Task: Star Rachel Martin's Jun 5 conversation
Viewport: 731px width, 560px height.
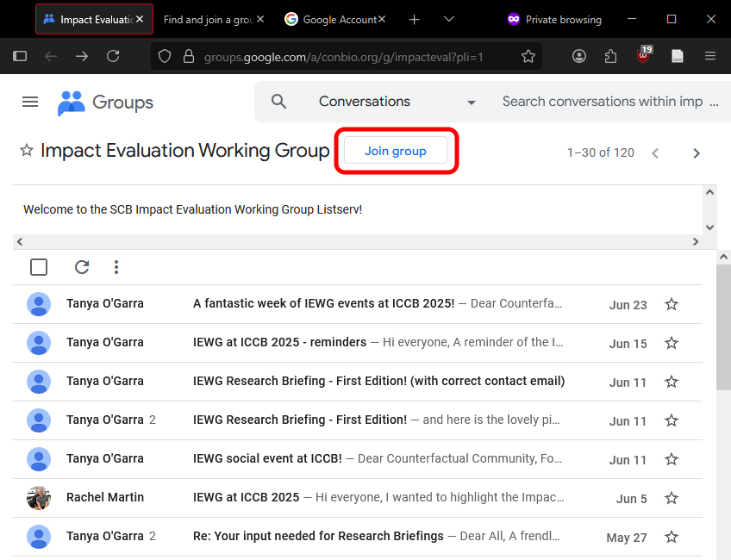Action: coord(672,498)
